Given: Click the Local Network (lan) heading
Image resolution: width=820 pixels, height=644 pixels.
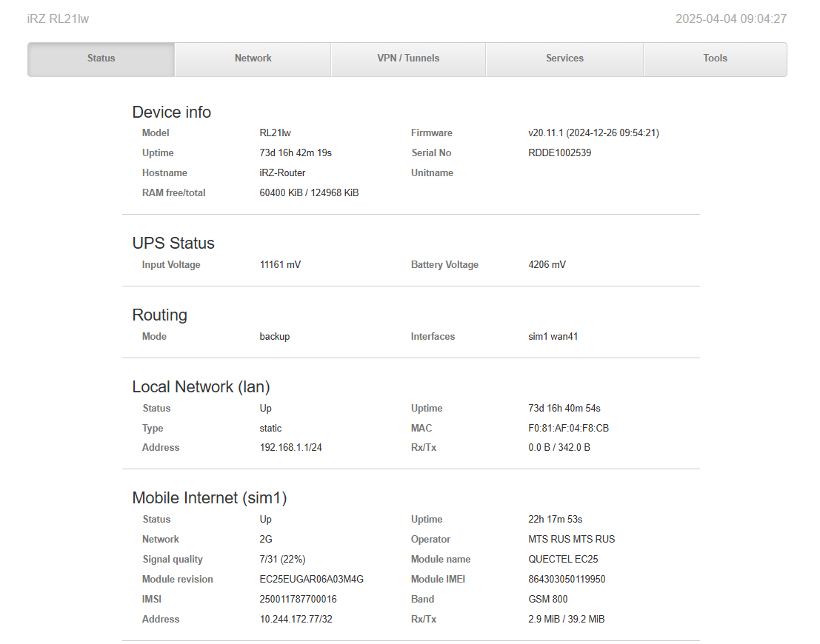Looking at the screenshot, I should point(201,387).
